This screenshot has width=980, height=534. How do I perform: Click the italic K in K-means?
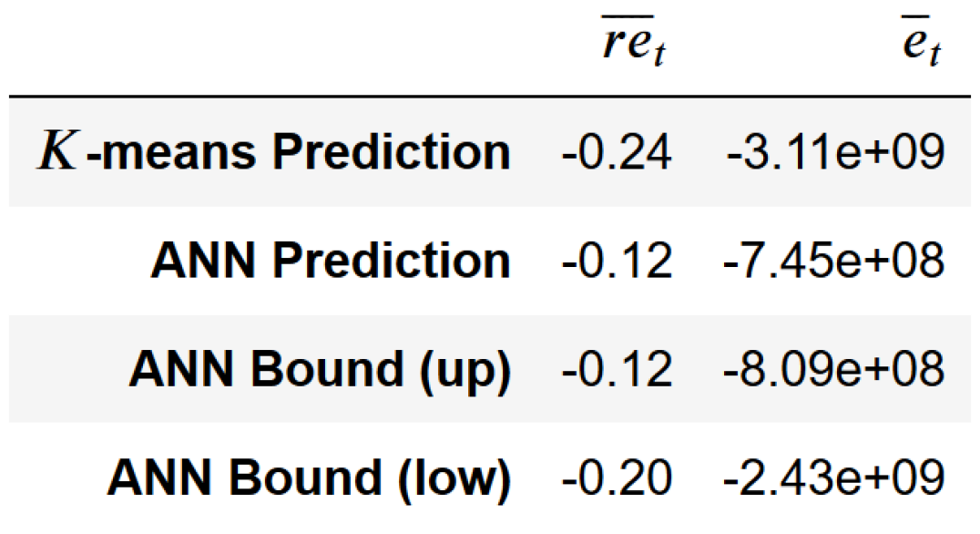pyautogui.click(x=55, y=152)
